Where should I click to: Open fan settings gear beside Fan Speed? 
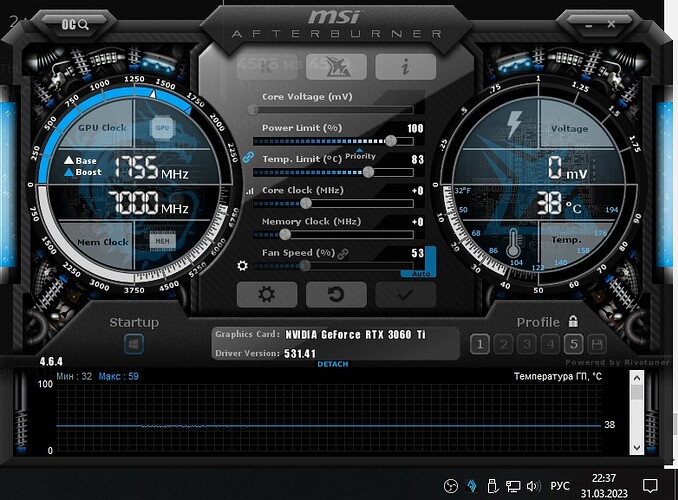(242, 266)
